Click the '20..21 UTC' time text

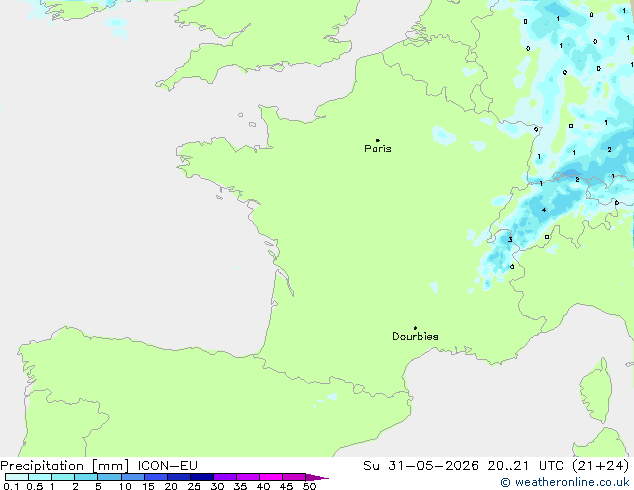525,466
